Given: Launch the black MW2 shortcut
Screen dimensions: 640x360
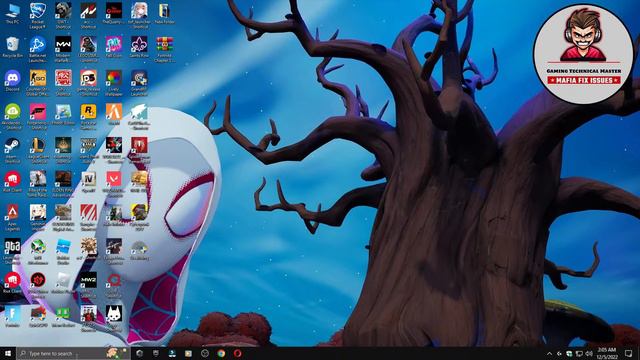Looking at the screenshot, I should [88, 285].
